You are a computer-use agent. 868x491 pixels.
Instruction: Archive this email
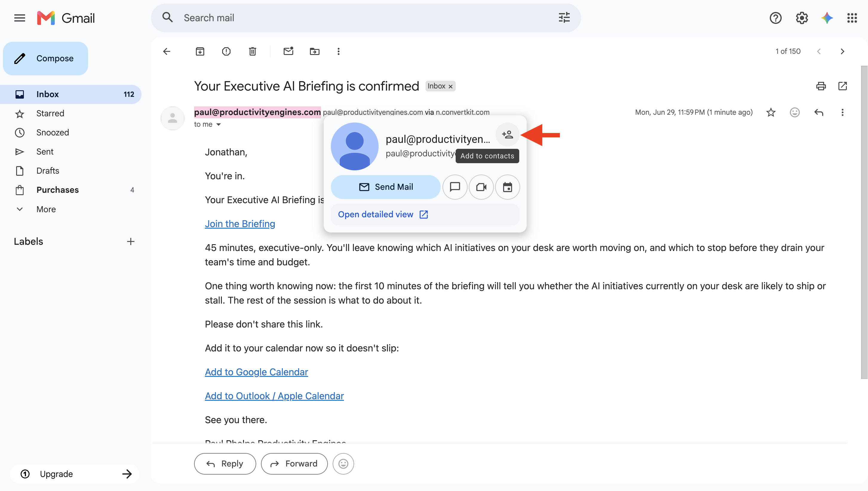[200, 51]
